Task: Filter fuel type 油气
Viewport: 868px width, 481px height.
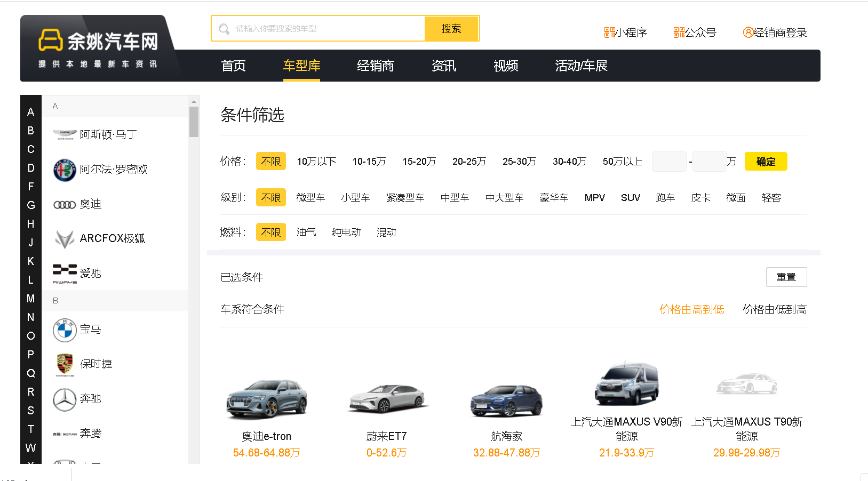Action: click(306, 232)
